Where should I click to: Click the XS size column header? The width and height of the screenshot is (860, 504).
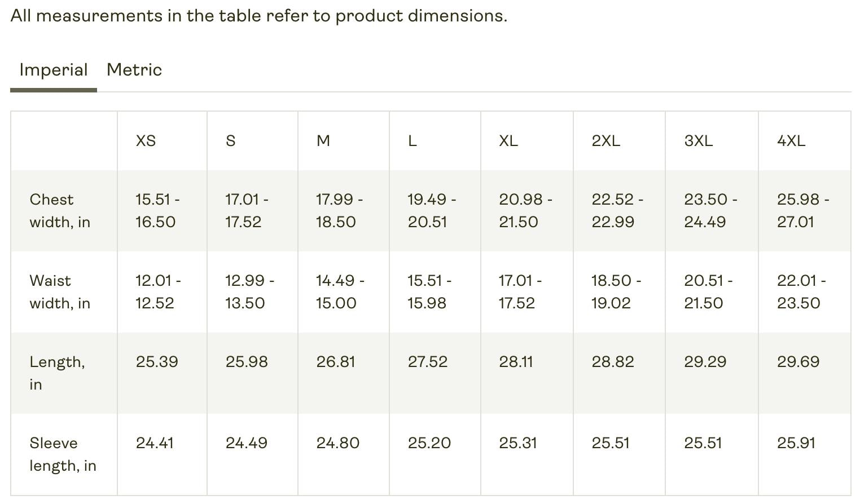pos(146,141)
